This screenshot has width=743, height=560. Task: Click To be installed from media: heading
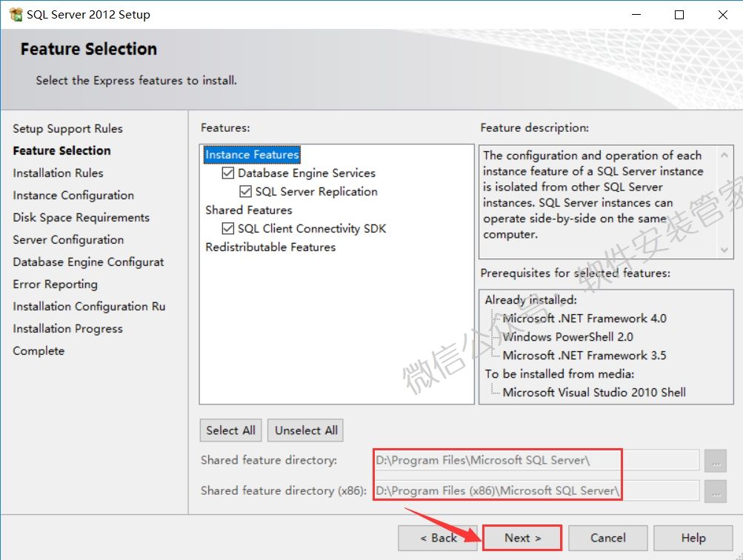click(559, 374)
